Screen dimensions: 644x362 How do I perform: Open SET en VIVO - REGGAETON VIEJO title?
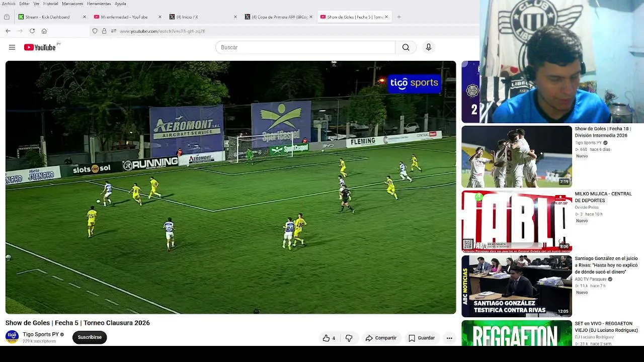coord(606,327)
